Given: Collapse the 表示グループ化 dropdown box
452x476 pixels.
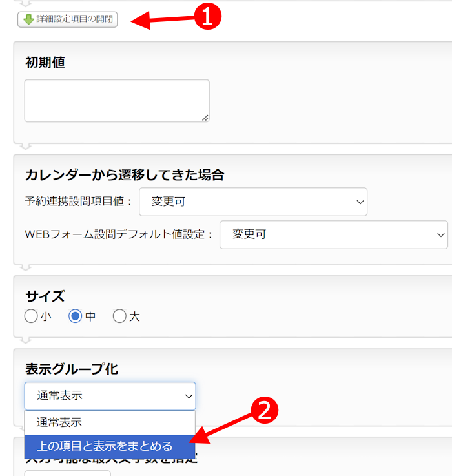Looking at the screenshot, I should 110,396.
